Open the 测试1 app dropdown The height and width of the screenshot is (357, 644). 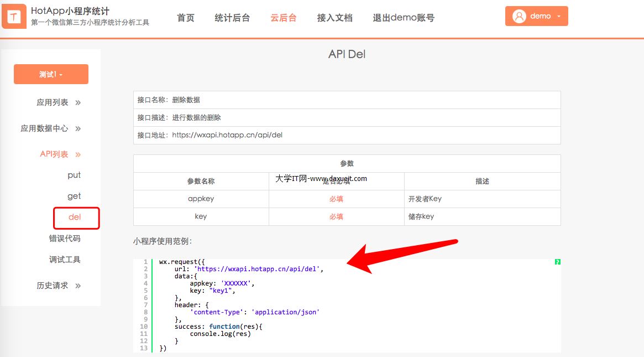point(51,74)
